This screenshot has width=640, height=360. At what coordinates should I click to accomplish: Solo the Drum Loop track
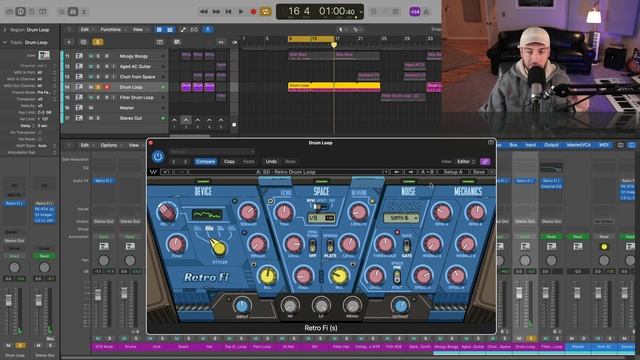98,87
